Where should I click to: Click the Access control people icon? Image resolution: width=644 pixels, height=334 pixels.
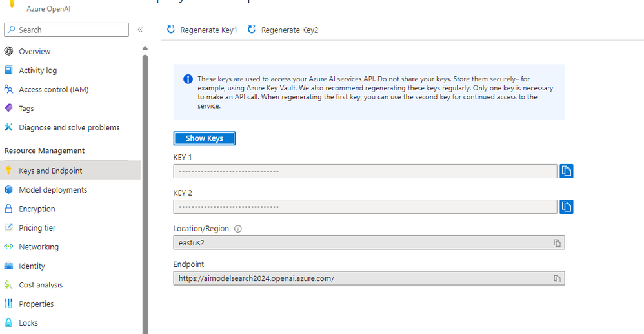tap(8, 89)
